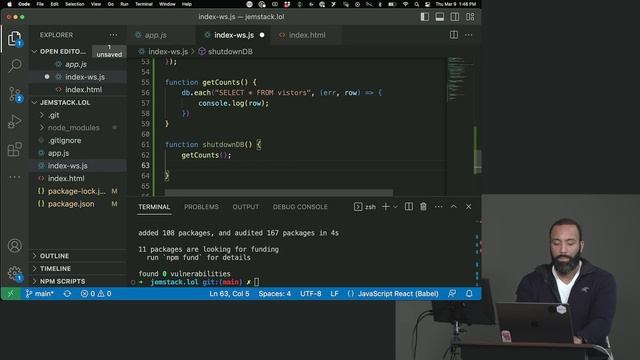Viewport: 640px width, 360px height.
Task: Customize layout icon in title bar
Action: 470,17
